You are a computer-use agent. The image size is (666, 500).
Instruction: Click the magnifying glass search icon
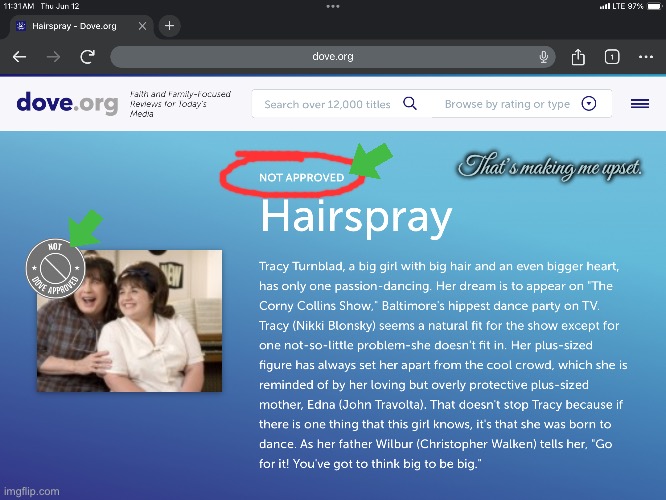pyautogui.click(x=410, y=103)
